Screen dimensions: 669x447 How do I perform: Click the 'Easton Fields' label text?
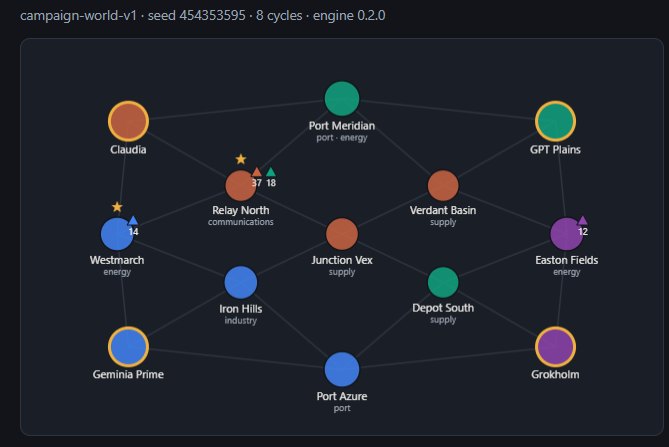click(x=567, y=260)
